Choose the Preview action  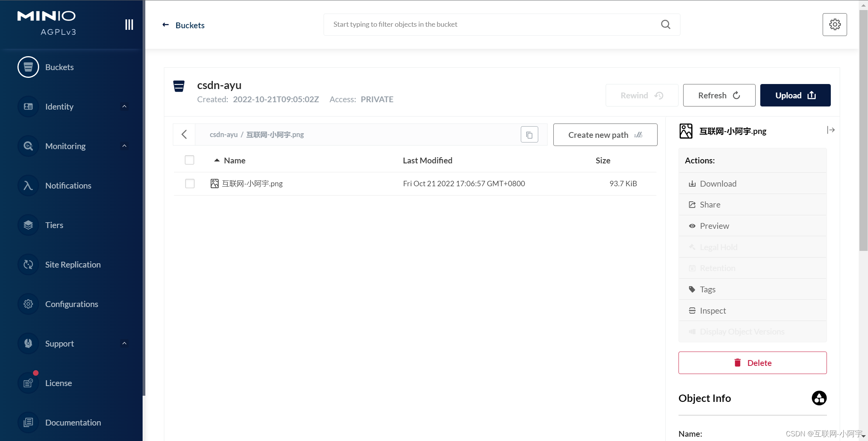(x=714, y=226)
